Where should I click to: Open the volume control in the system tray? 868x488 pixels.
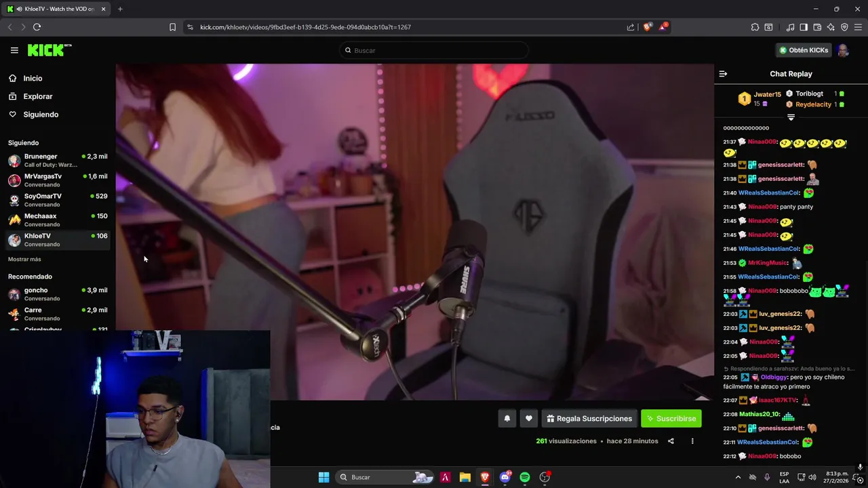[x=813, y=477]
